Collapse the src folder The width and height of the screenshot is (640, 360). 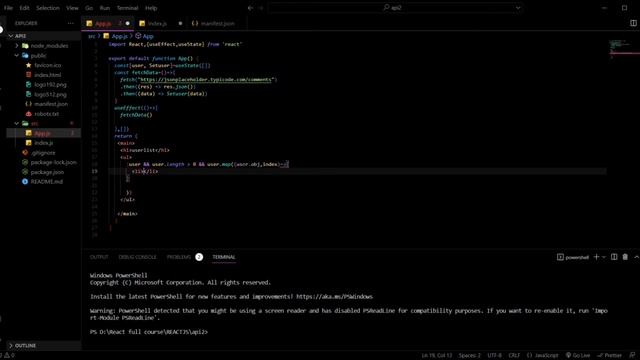(44, 123)
